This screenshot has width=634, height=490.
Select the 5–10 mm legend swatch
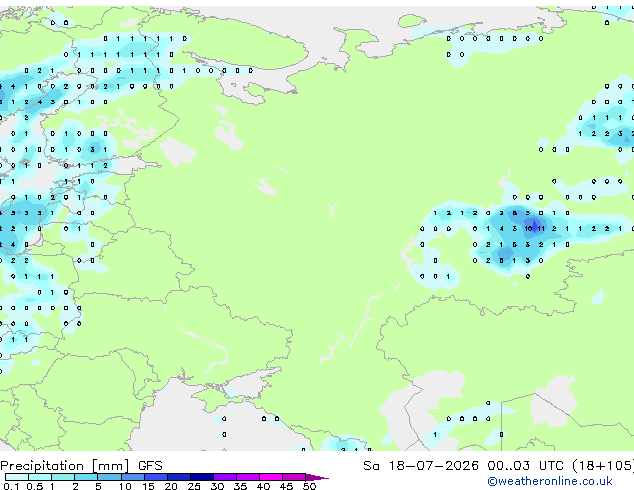tap(109, 477)
